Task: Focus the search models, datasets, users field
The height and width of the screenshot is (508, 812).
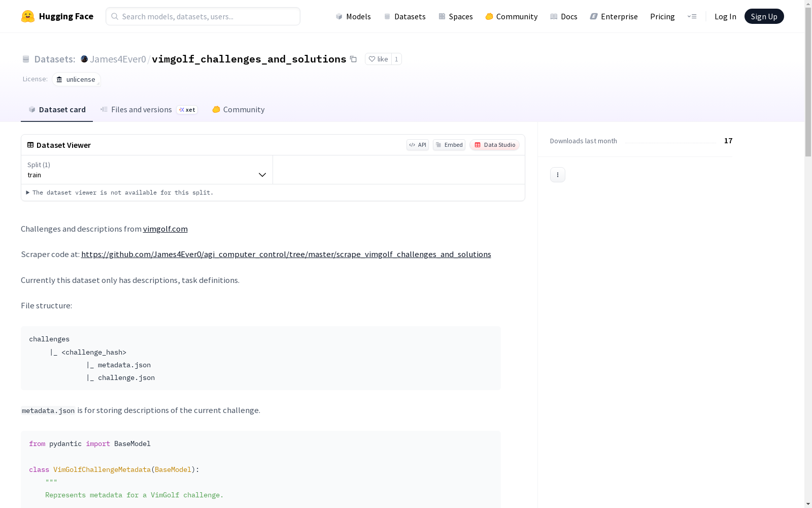Action: pos(203,16)
